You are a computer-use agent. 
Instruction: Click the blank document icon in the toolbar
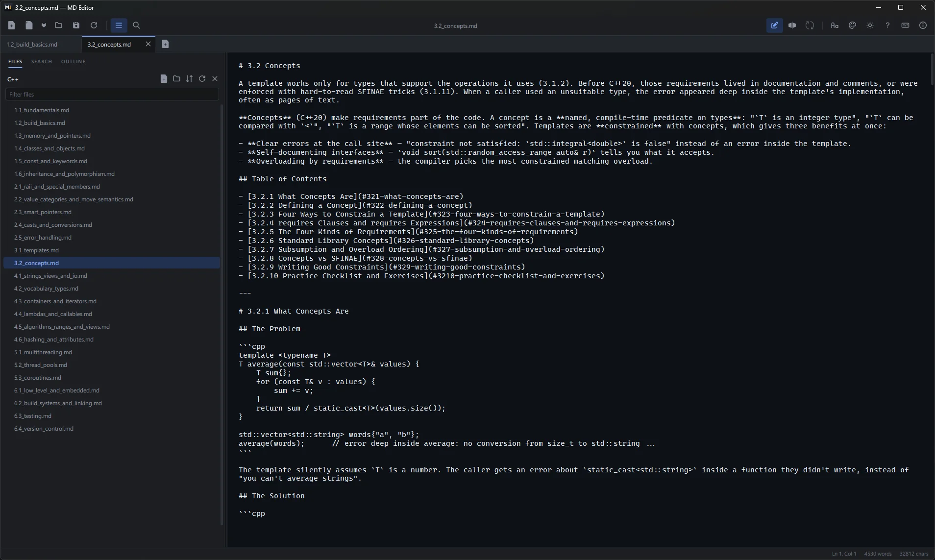pos(29,25)
